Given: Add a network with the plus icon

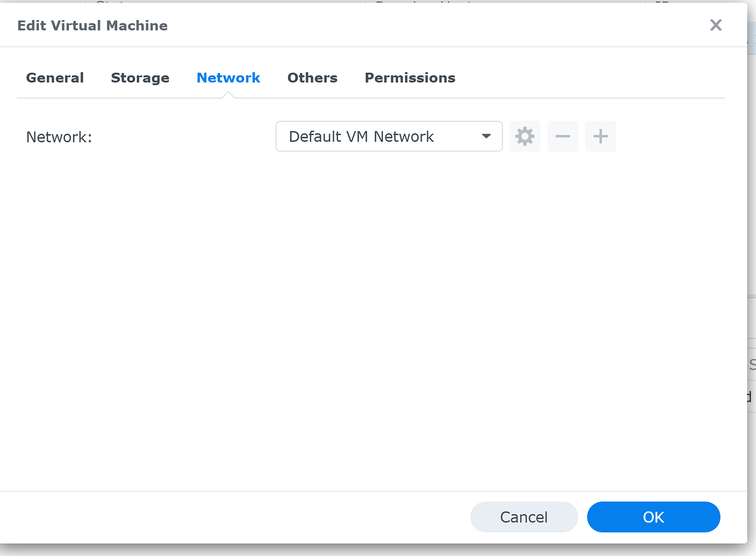Looking at the screenshot, I should [x=600, y=136].
